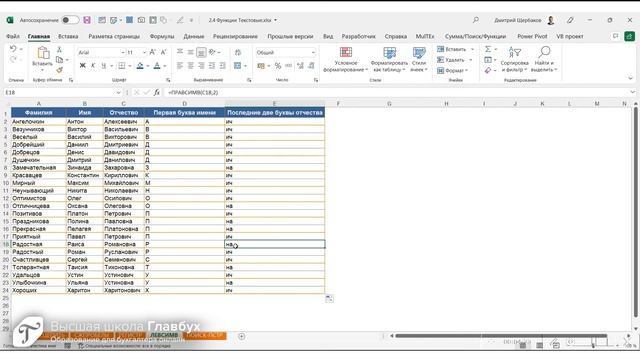Toggle Align Right in alignment group
Screen dimensions: 640x360
[x=201, y=66]
